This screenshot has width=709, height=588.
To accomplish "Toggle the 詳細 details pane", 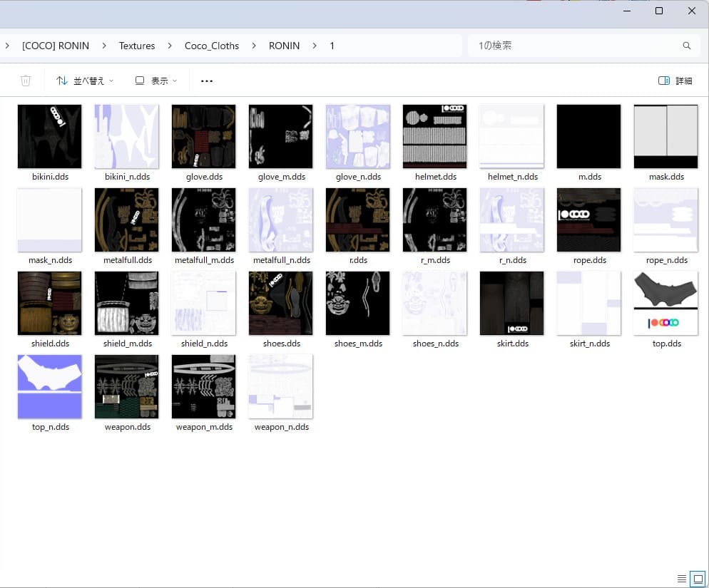I will point(675,81).
